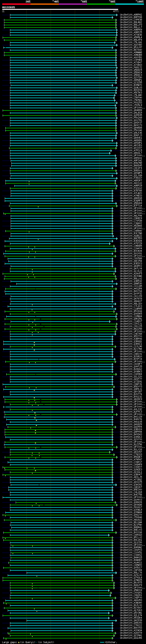Select the purple ~60% legend color bar
146x644 pixels.
[x=73, y=4]
